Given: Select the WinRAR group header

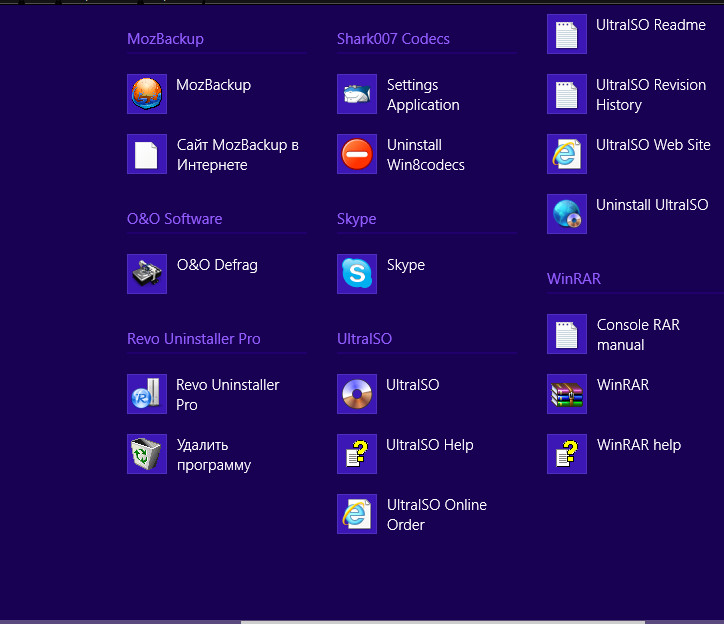Looking at the screenshot, I should pos(574,279).
